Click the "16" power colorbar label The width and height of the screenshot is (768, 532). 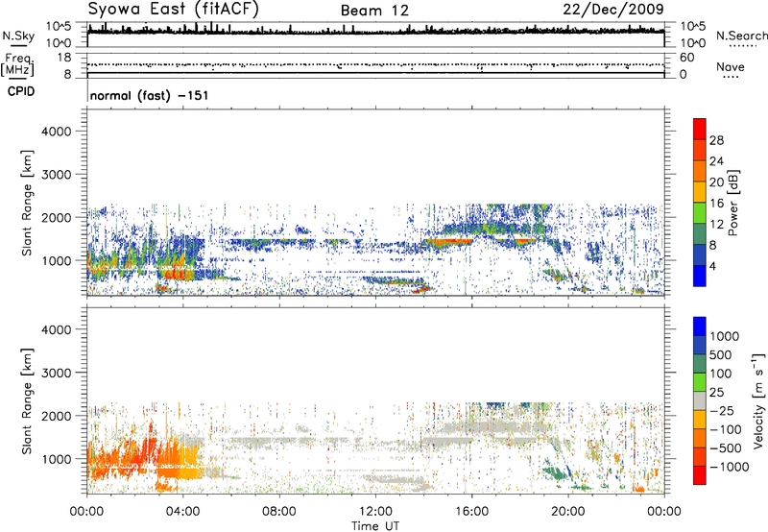pyautogui.click(x=716, y=204)
